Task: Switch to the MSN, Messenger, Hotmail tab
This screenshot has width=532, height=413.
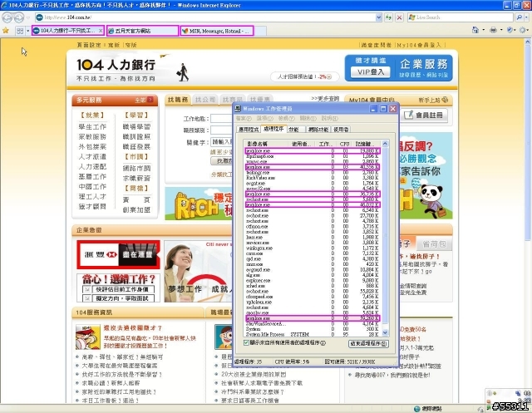Action: pos(217,31)
